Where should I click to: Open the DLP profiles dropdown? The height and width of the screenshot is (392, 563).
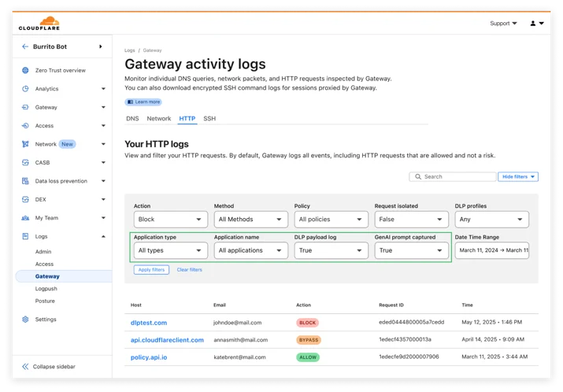coord(492,220)
